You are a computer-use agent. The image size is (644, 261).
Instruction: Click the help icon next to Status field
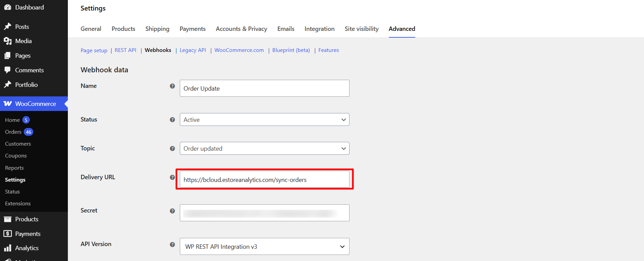click(x=172, y=120)
